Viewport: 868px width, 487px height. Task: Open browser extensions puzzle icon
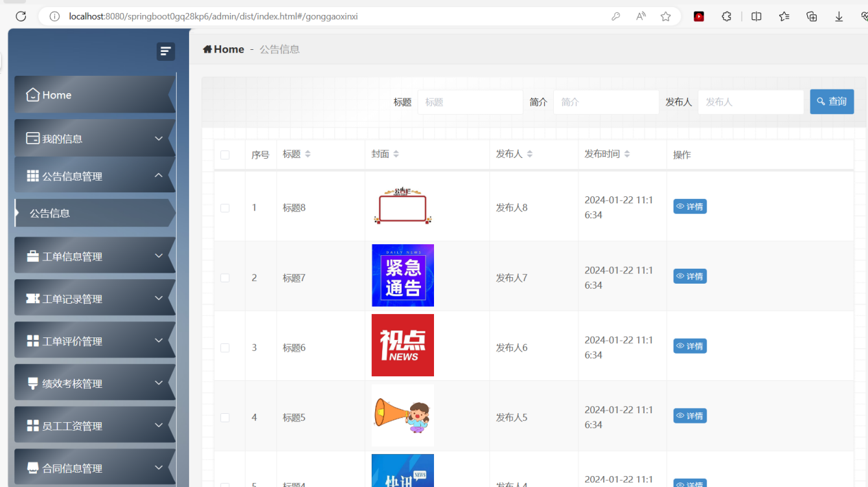tap(727, 16)
